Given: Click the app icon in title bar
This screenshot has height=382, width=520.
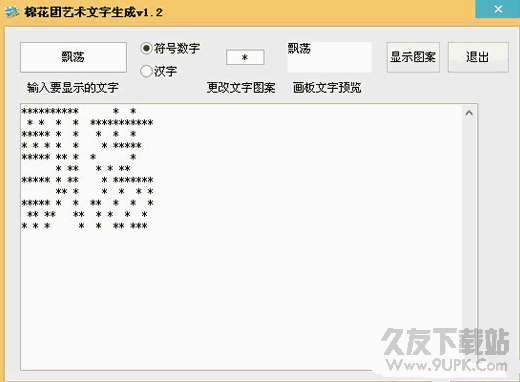Looking at the screenshot, I should [12, 12].
